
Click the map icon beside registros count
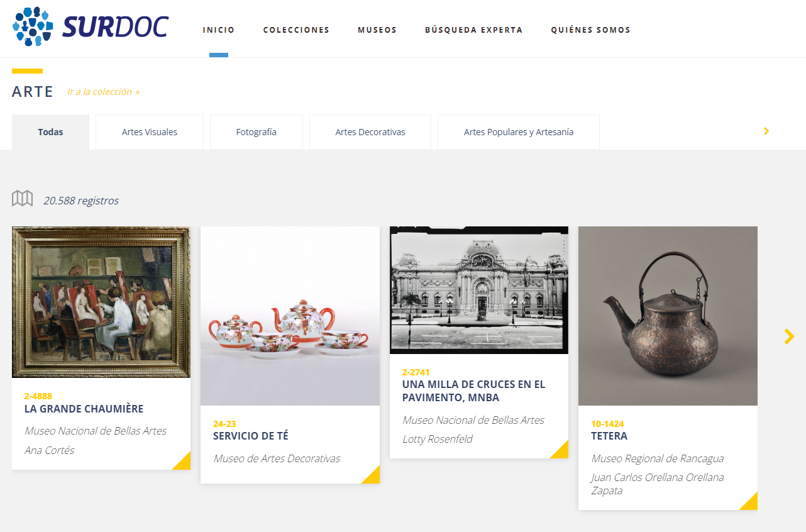pyautogui.click(x=23, y=199)
